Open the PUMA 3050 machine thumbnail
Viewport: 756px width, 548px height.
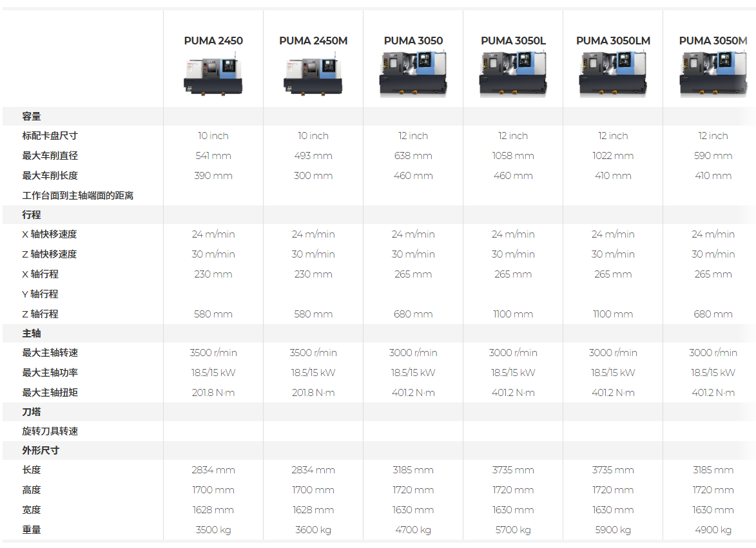[413, 75]
